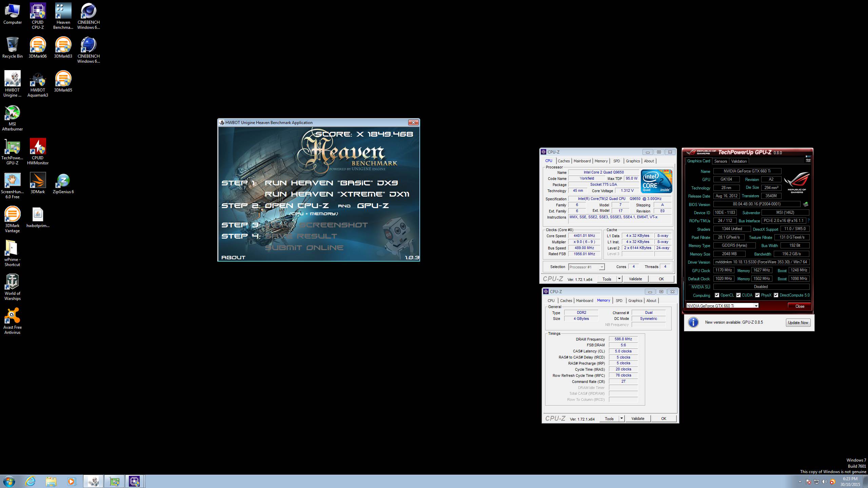
Task: Select the Recycle Bin desktop icon
Action: click(x=13, y=47)
